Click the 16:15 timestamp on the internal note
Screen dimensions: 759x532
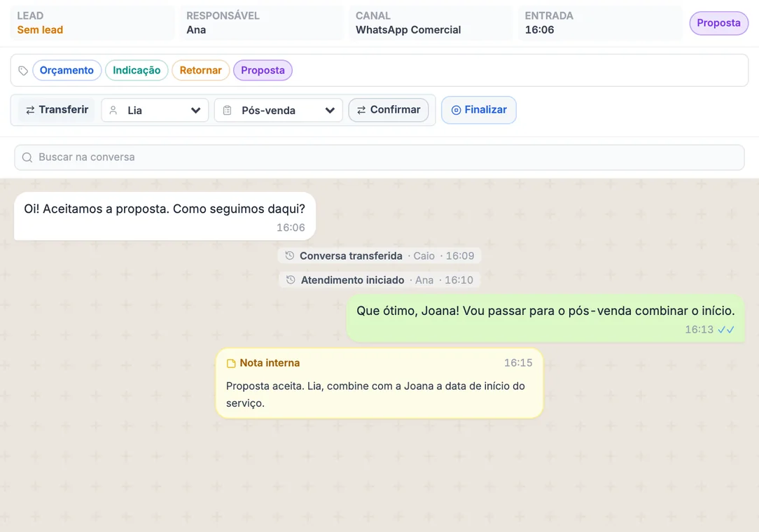pos(518,363)
